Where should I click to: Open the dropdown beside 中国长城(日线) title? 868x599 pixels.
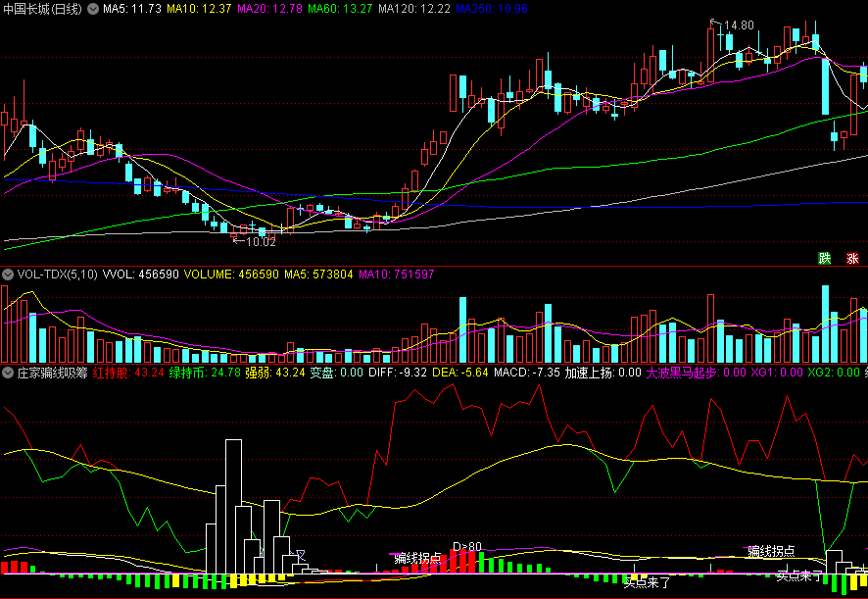[93, 9]
